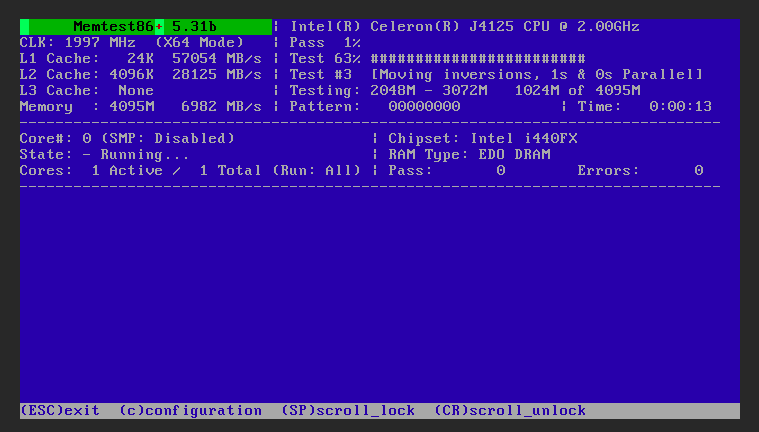Click the CPU name Intel(R) Celeron(R) J4125
The height and width of the screenshot is (432, 759).
point(465,27)
